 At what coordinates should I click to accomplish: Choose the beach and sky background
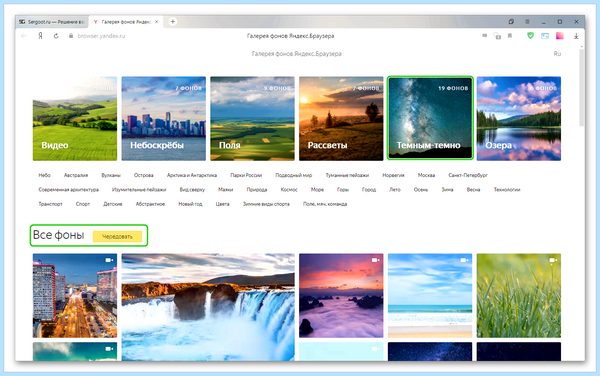coord(430,296)
